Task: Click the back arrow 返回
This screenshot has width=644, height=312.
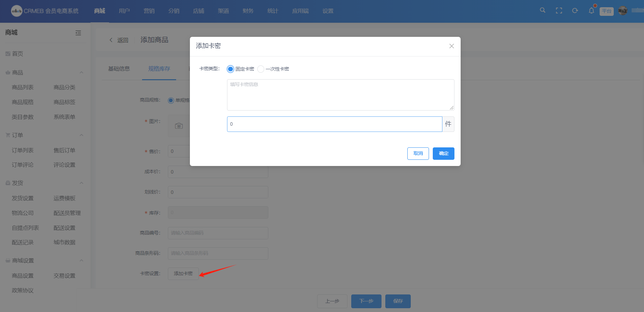Action: [119, 40]
